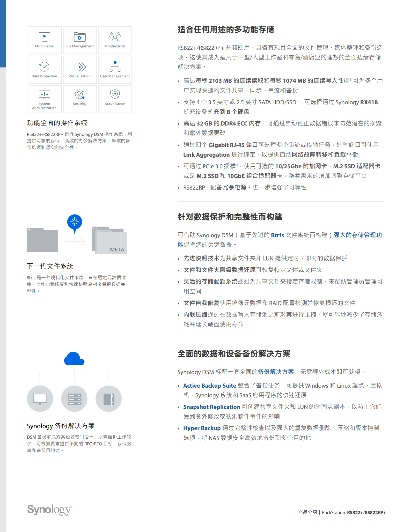The height and width of the screenshot is (532, 411).
Task: Click the 文件自我修复 bullet text
Action: pos(201,303)
